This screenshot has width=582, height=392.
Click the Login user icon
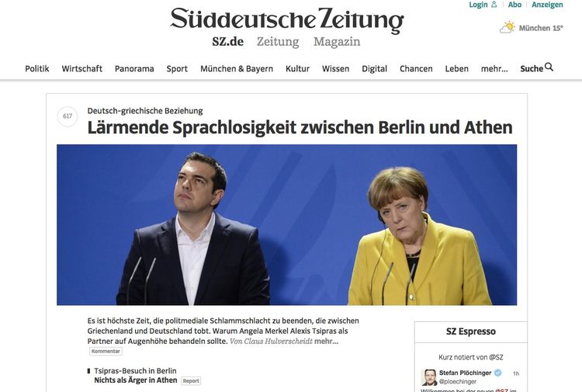(494, 5)
